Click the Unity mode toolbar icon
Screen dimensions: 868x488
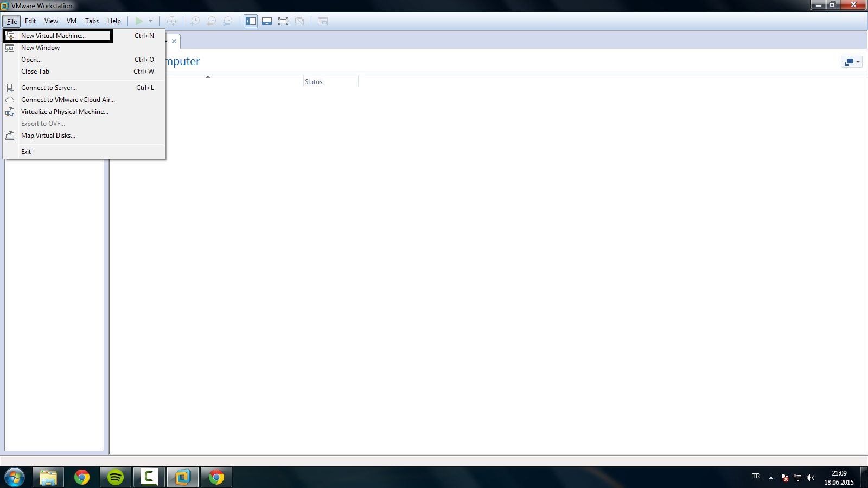click(299, 21)
